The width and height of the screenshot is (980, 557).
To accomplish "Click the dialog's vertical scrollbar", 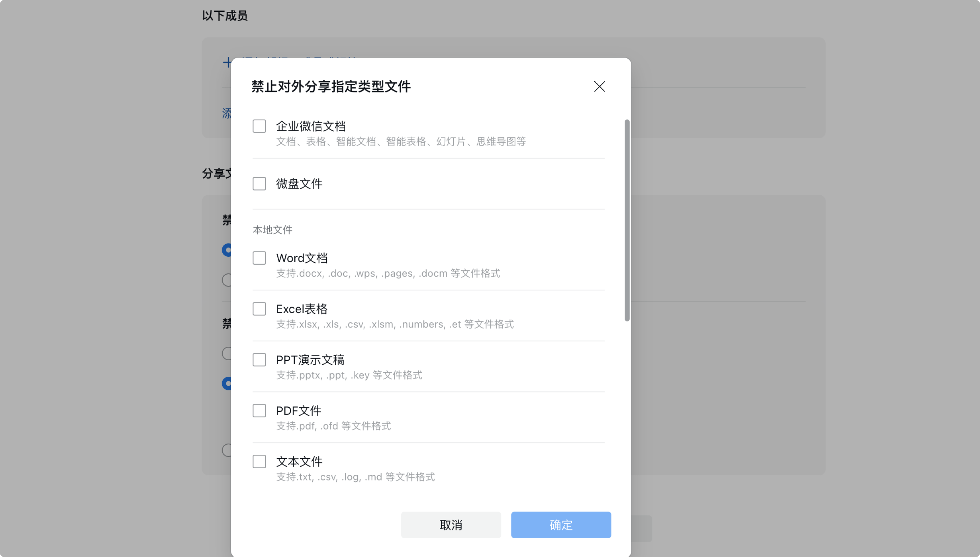I will pos(627,220).
